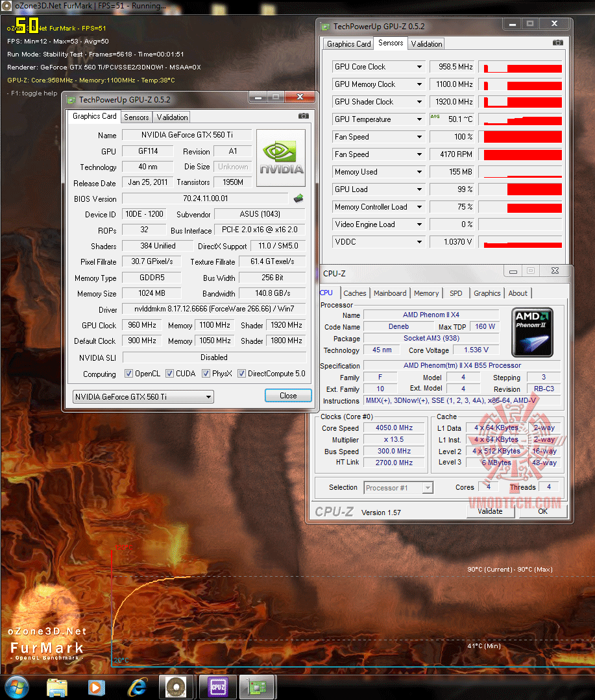This screenshot has width=595, height=700.
Task: Click the BIOS Version field 70.24.11.00.01
Action: [x=205, y=199]
